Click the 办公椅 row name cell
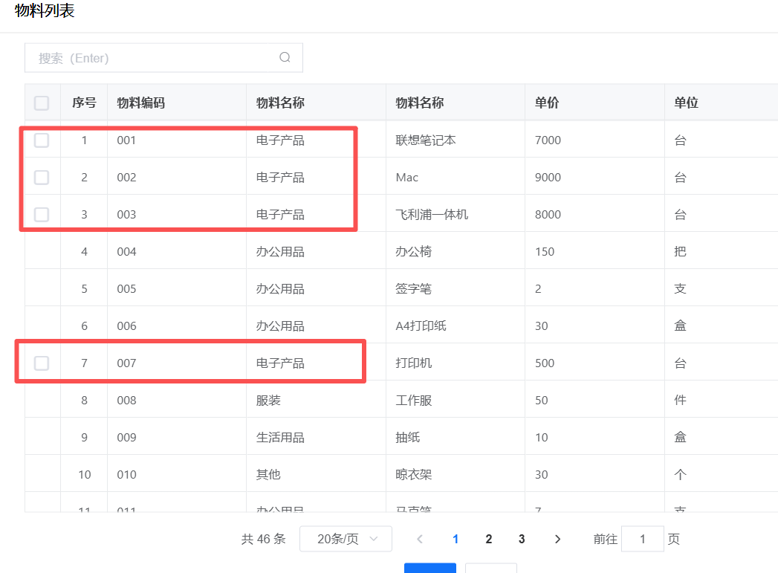This screenshot has width=779, height=574. 414,252
